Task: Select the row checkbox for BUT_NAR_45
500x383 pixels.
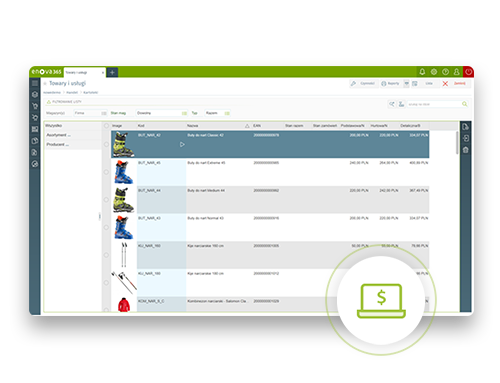Action: 106,172
